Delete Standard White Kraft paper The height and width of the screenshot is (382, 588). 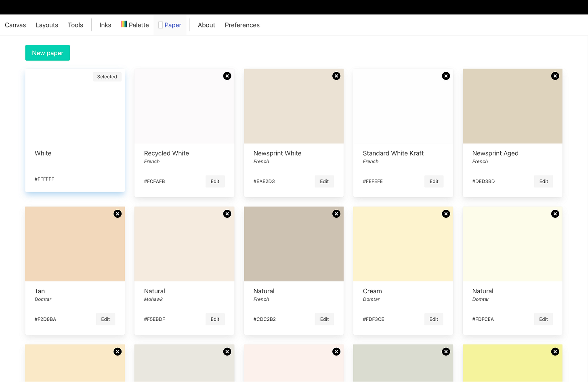(446, 76)
